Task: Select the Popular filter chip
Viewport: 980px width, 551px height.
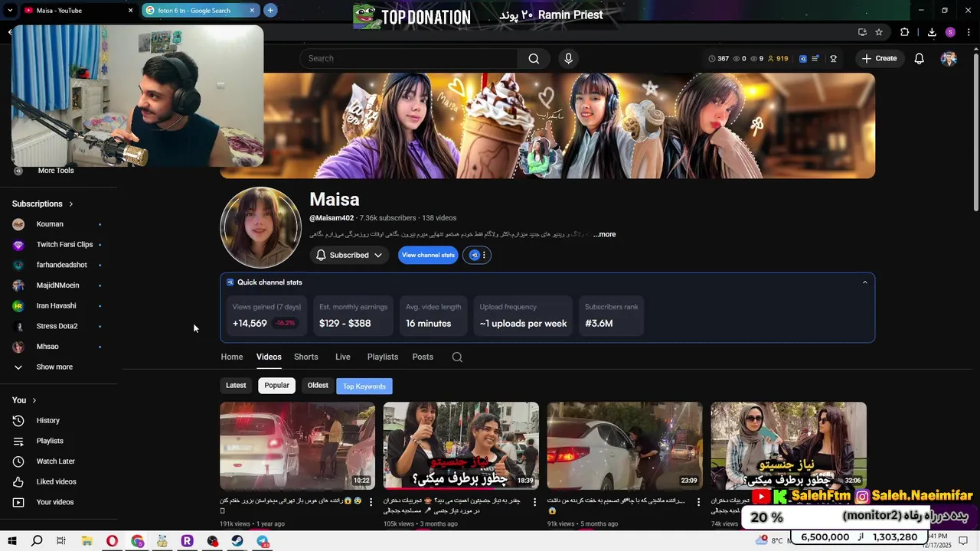Action: (277, 386)
